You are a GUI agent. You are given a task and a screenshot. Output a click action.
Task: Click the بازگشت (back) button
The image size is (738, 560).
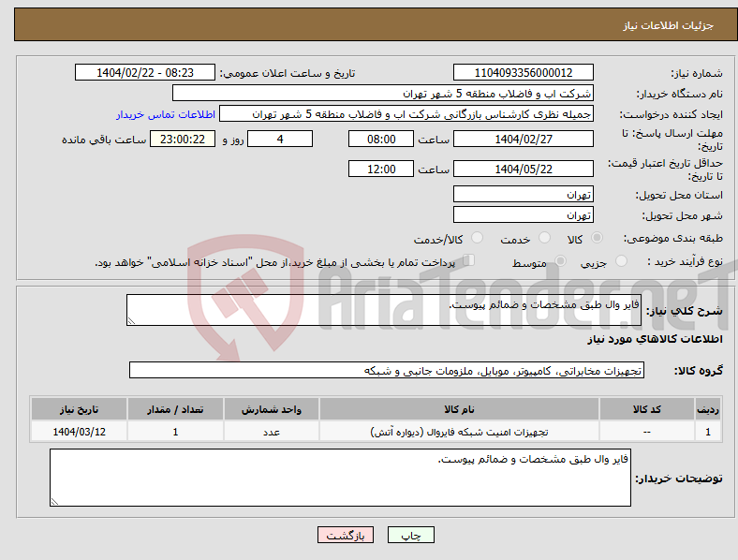[346, 535]
